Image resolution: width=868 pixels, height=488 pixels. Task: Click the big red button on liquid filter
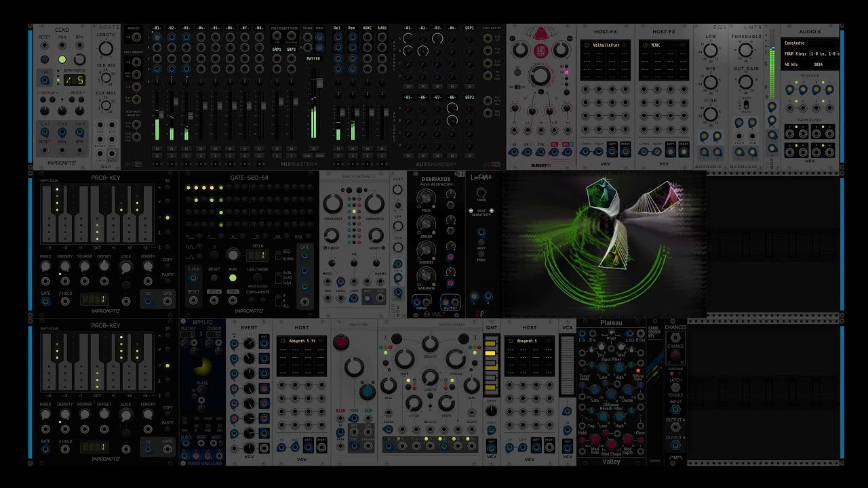coord(340,342)
